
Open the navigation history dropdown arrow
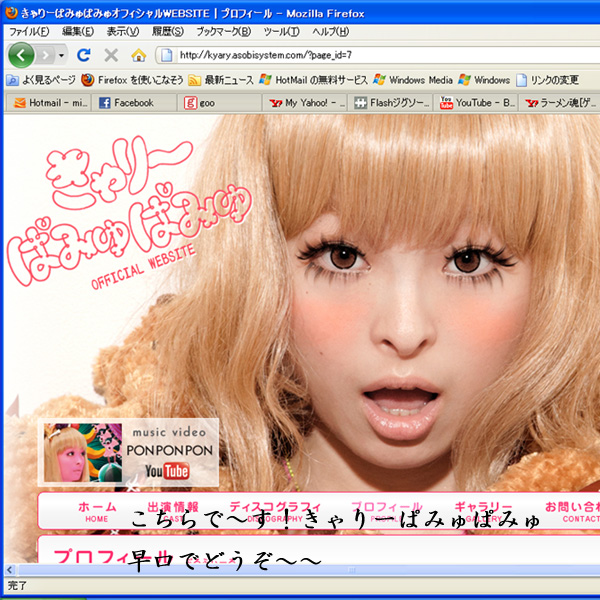(x=61, y=56)
